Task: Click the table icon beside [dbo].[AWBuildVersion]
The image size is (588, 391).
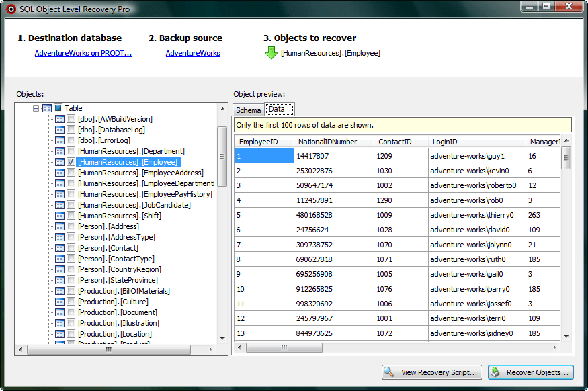Action: (60, 119)
